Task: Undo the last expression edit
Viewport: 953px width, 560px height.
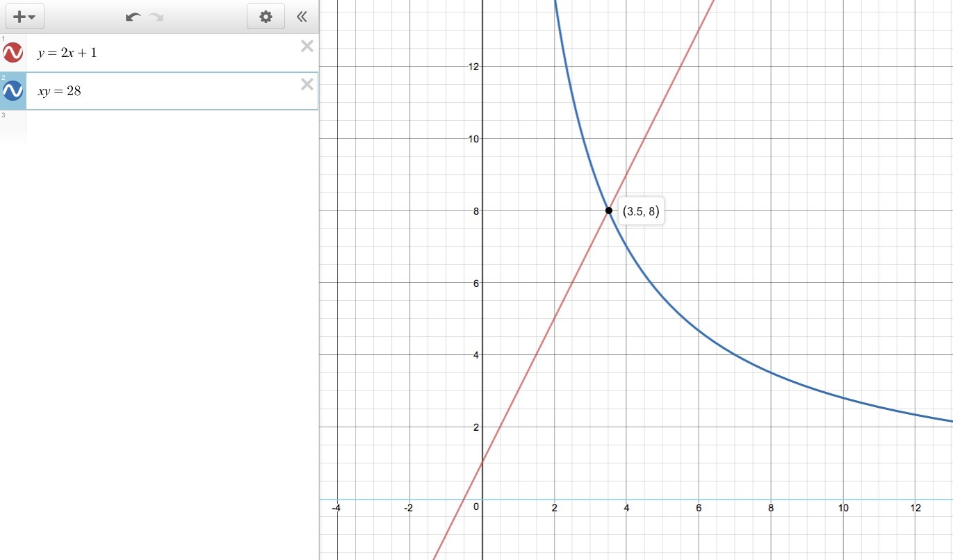Action: 133,17
